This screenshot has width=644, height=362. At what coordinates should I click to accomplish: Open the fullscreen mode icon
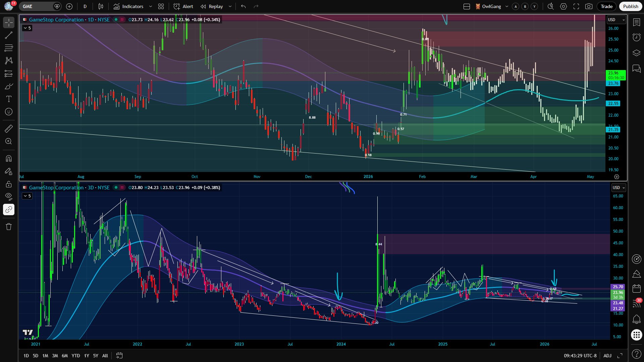coord(576,6)
